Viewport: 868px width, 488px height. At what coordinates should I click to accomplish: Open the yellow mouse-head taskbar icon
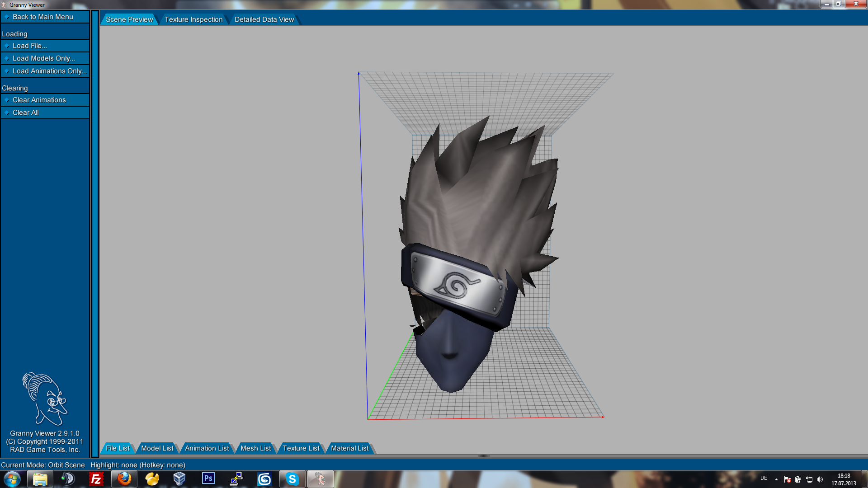pyautogui.click(x=152, y=479)
